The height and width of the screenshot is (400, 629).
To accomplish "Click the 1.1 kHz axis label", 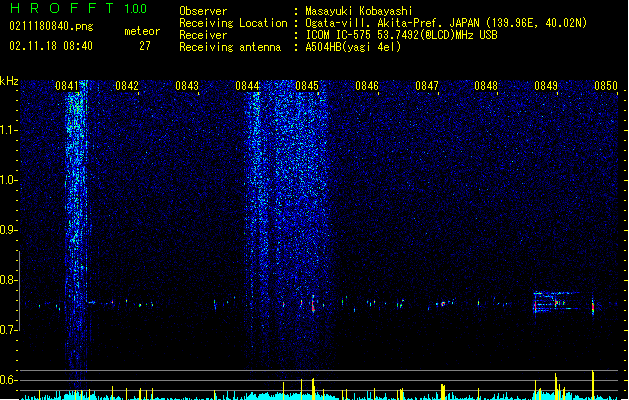I will coord(9,130).
